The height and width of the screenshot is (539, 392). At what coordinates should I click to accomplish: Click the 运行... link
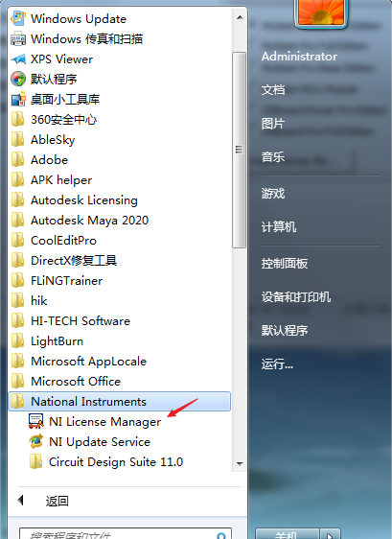[x=277, y=364]
